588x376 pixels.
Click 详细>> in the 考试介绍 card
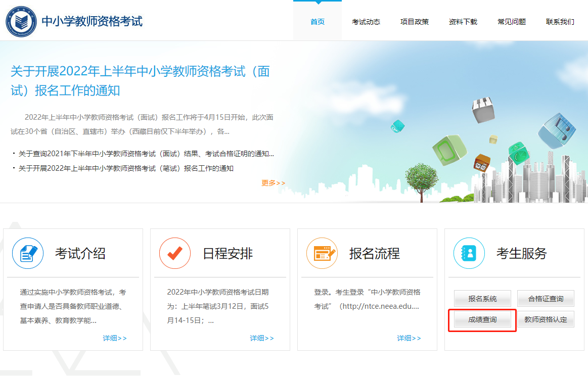click(115, 338)
